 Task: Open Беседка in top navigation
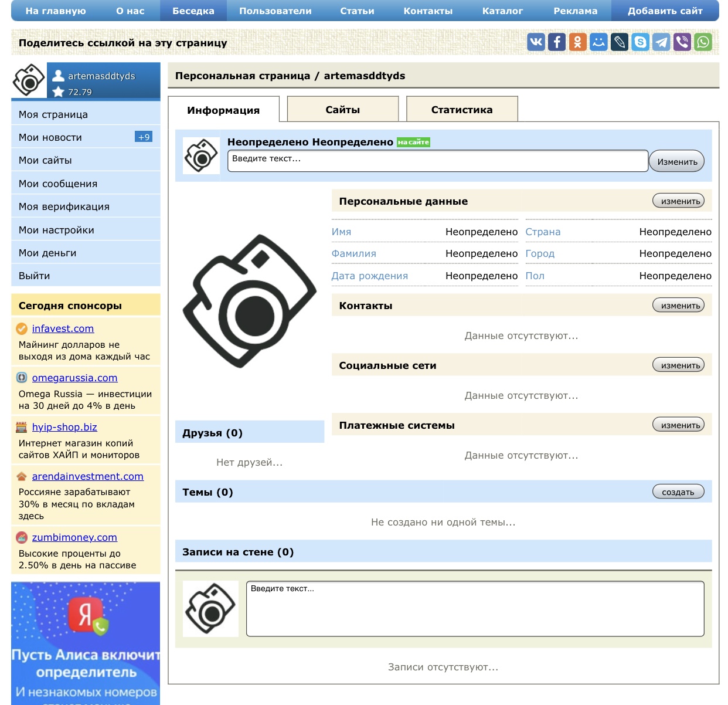(x=193, y=11)
